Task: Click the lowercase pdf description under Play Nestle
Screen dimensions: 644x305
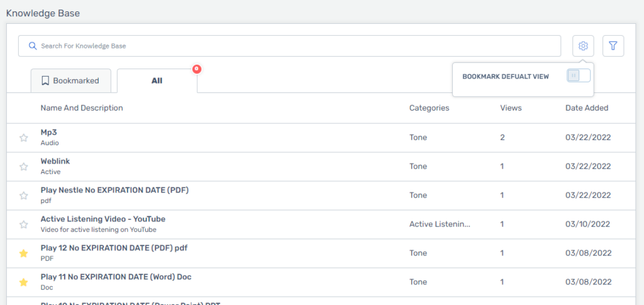Action: pyautogui.click(x=46, y=201)
